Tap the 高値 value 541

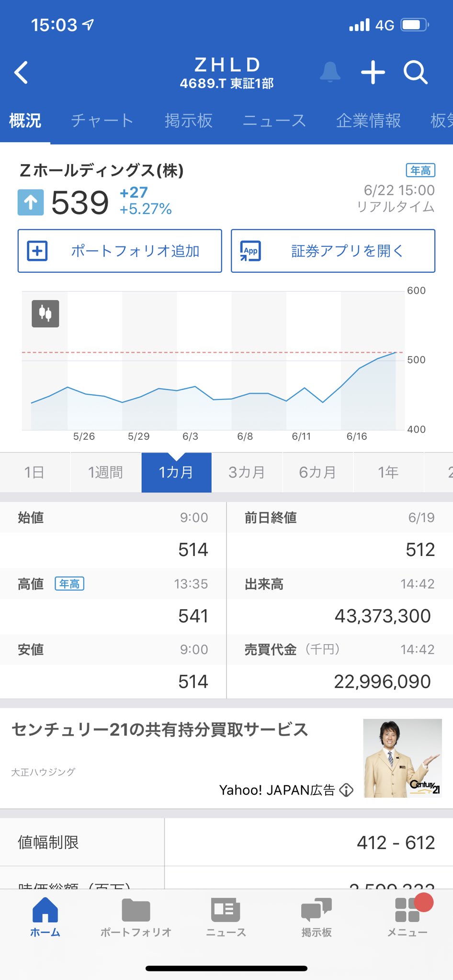click(193, 616)
